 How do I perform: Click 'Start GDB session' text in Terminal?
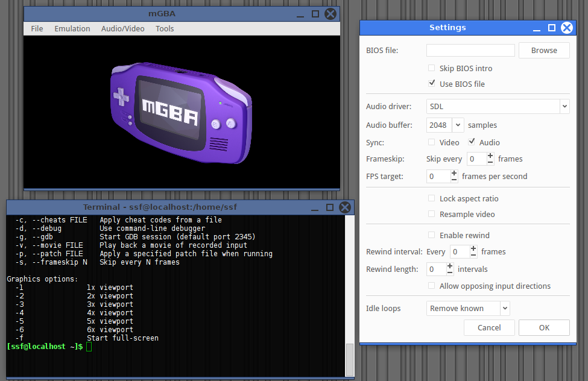click(x=135, y=237)
